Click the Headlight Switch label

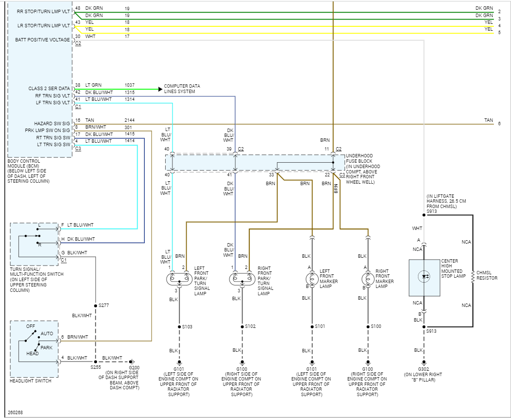30,381
